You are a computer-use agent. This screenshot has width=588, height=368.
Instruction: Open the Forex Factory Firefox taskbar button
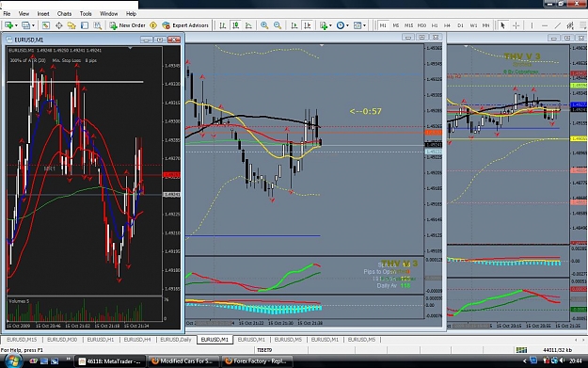257,361
